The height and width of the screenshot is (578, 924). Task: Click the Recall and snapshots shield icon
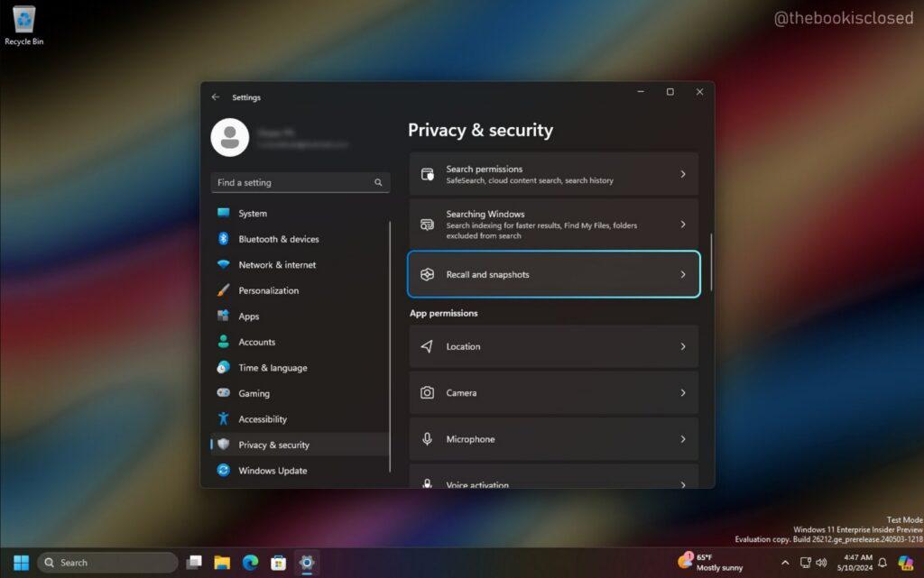(x=427, y=274)
